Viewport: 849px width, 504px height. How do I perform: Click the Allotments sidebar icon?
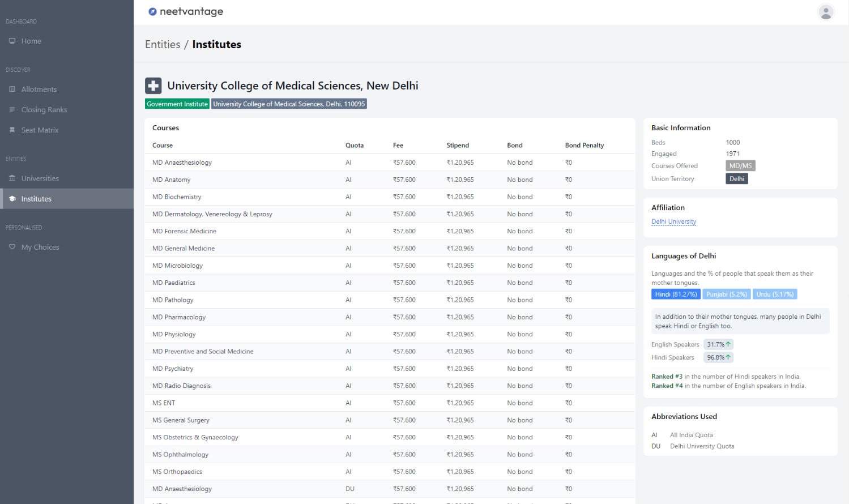(12, 89)
